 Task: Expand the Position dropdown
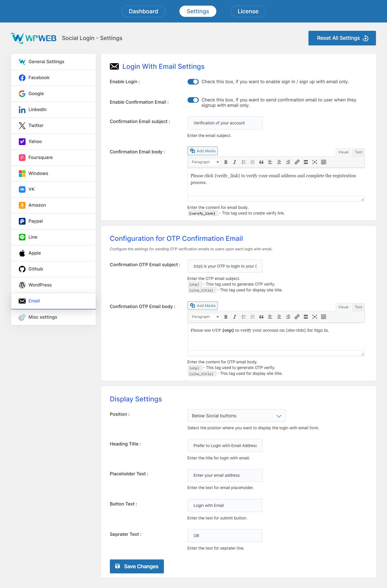click(236, 416)
